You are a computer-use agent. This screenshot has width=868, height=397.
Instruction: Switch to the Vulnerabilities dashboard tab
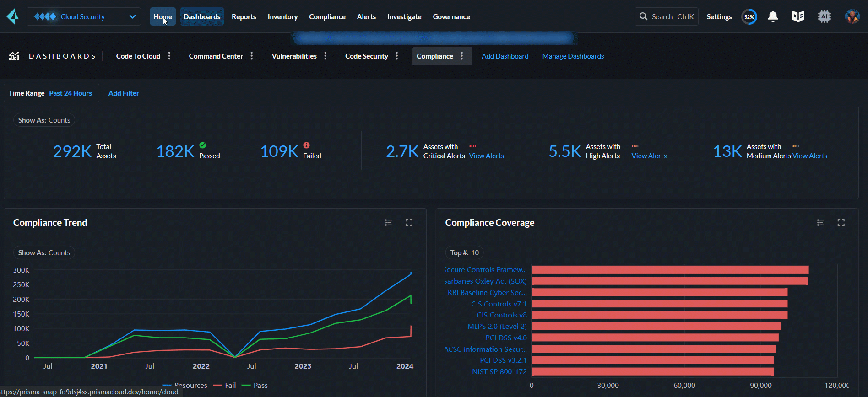coord(294,56)
